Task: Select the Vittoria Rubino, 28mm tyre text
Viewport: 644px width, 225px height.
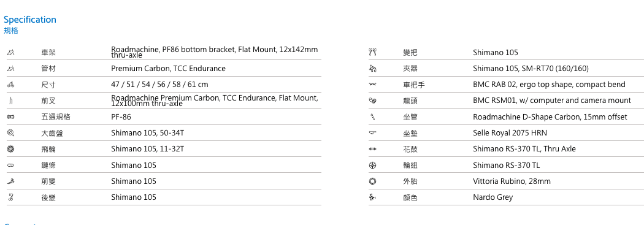Action: coord(512,181)
